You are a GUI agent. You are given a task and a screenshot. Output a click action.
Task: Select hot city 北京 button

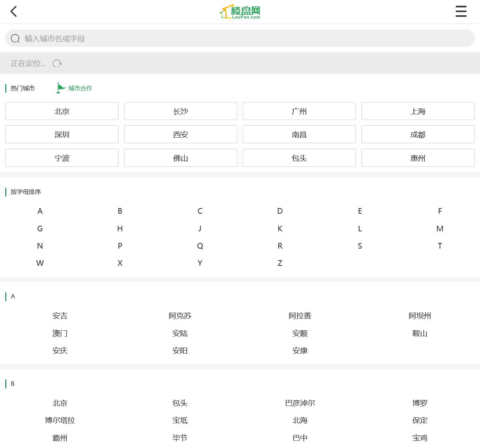[x=62, y=111]
